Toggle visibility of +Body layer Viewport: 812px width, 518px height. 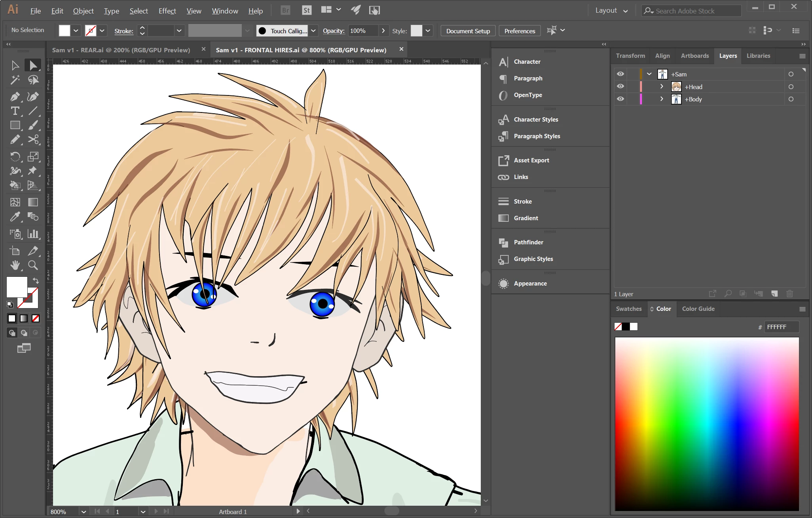pos(620,99)
